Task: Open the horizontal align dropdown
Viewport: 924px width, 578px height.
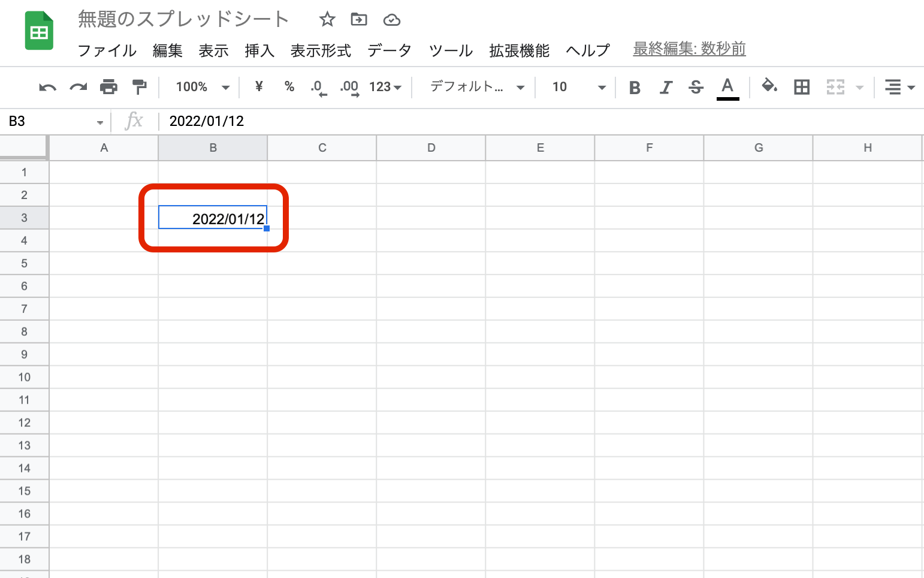Action: click(899, 88)
